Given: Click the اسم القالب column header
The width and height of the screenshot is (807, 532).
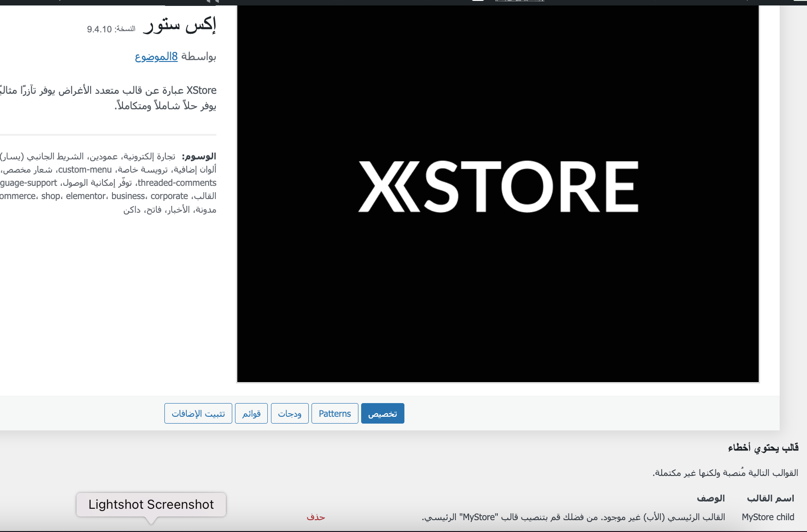Looking at the screenshot, I should click(771, 498).
